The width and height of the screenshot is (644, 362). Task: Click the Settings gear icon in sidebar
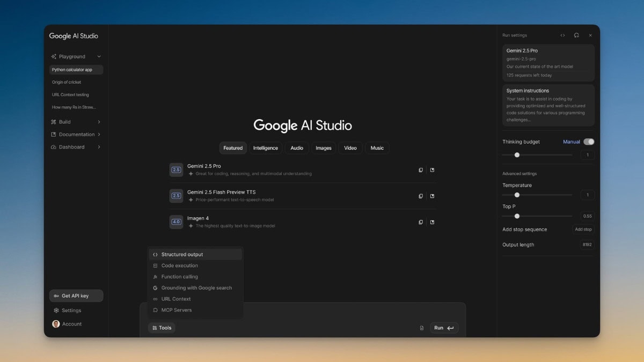[56, 311]
